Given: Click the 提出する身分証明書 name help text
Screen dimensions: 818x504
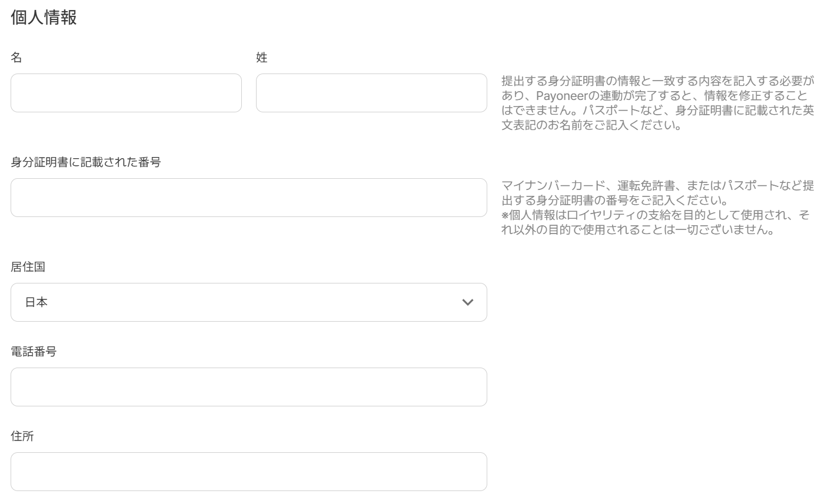Looking at the screenshot, I should click(x=657, y=81).
